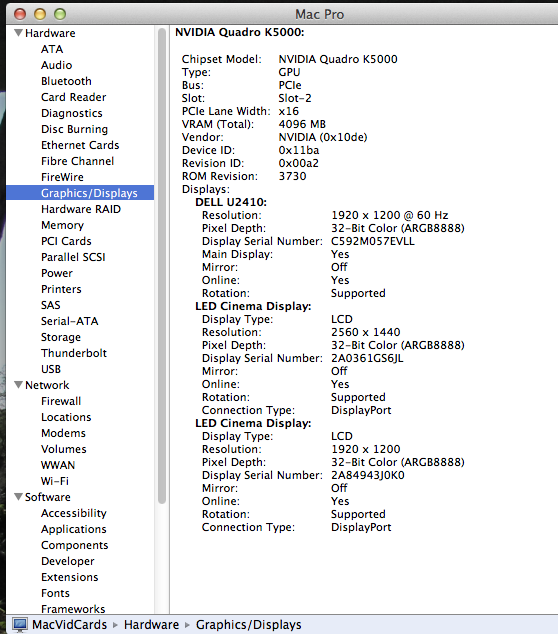Click Graphics/Displays in the path bar

click(249, 625)
